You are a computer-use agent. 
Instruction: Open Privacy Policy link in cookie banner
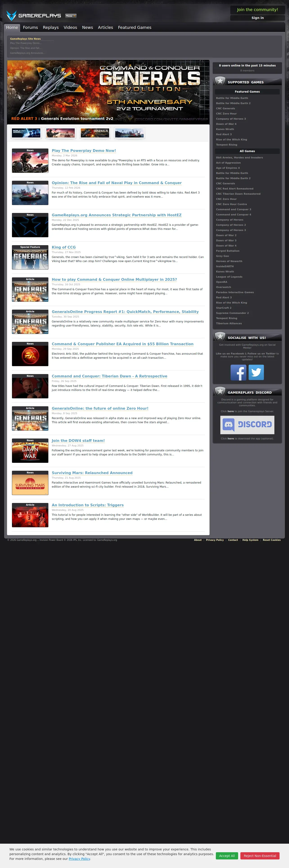pyautogui.click(x=79, y=859)
